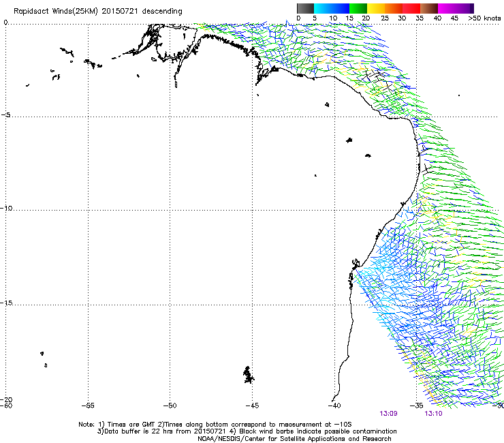Click the '-45' longitude axis label
This screenshot has width=504, height=443.
click(x=252, y=406)
